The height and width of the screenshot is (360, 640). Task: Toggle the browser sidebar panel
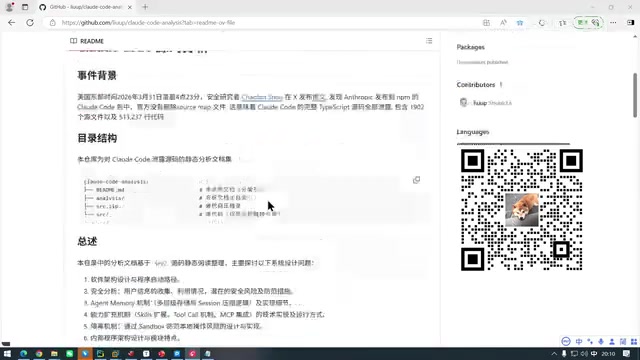631,23
